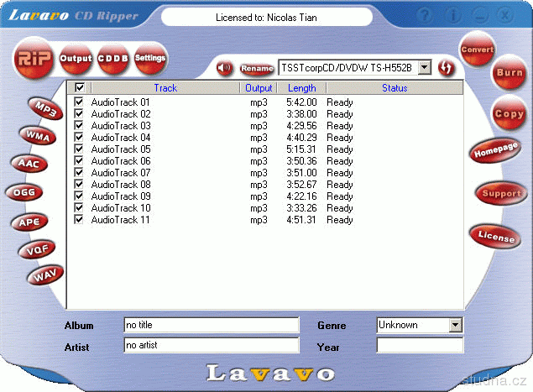Open the Support button
533x392 pixels.
point(501,193)
